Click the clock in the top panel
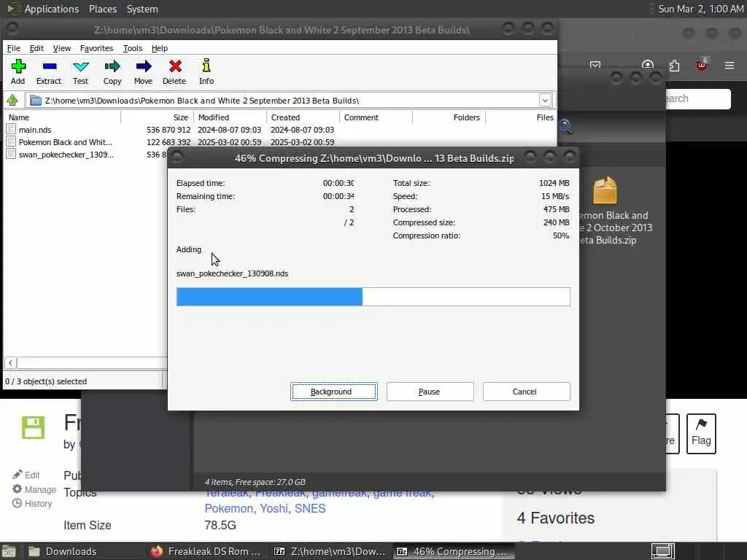Viewport: 747px width, 560px height. 701,9
